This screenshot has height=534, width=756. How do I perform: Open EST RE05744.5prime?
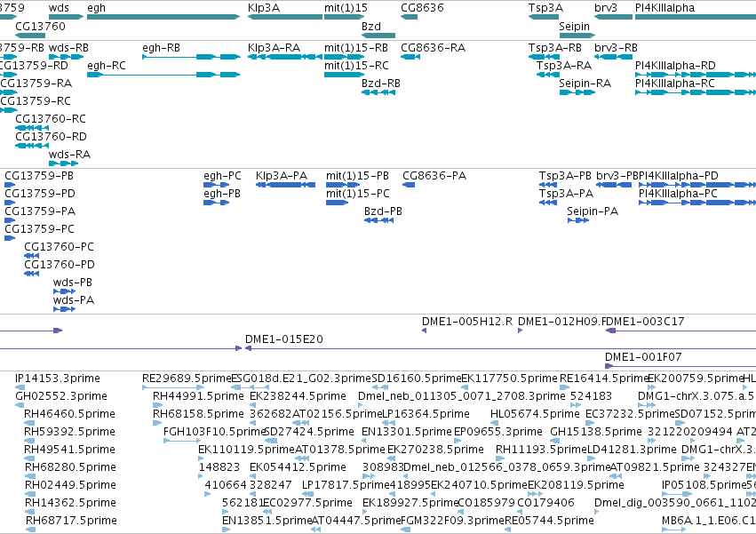pyautogui.click(x=549, y=521)
